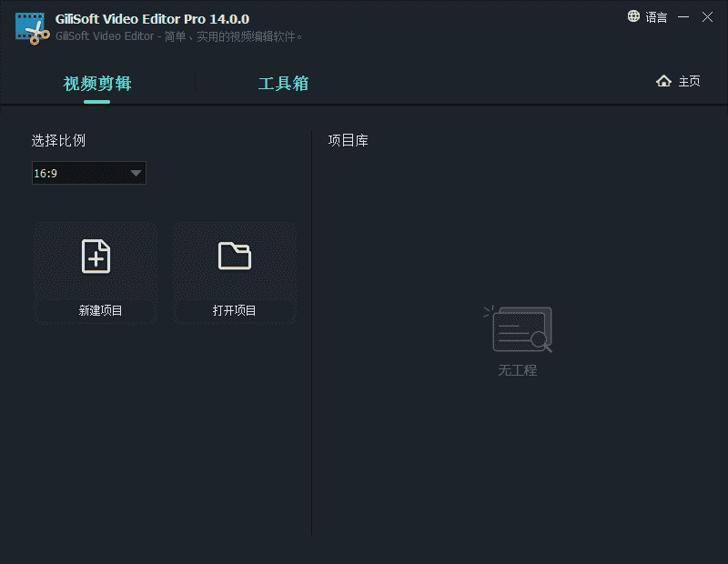The width and height of the screenshot is (728, 564).
Task: Switch to the 视频剪辑 tab
Action: point(97,84)
